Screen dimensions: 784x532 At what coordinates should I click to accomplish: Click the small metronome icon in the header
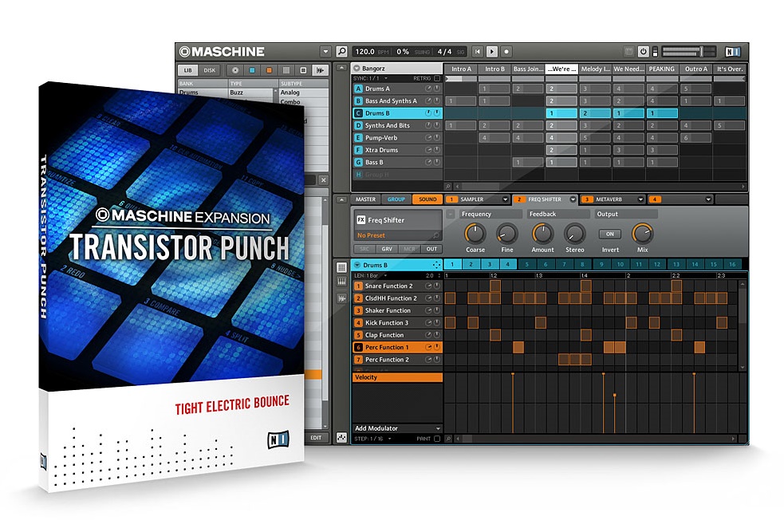click(x=629, y=51)
